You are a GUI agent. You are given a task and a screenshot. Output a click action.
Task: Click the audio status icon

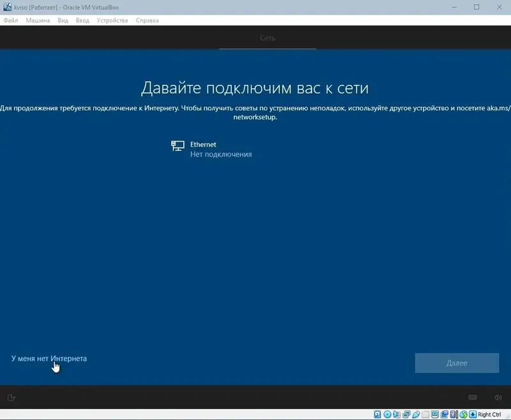(395, 414)
